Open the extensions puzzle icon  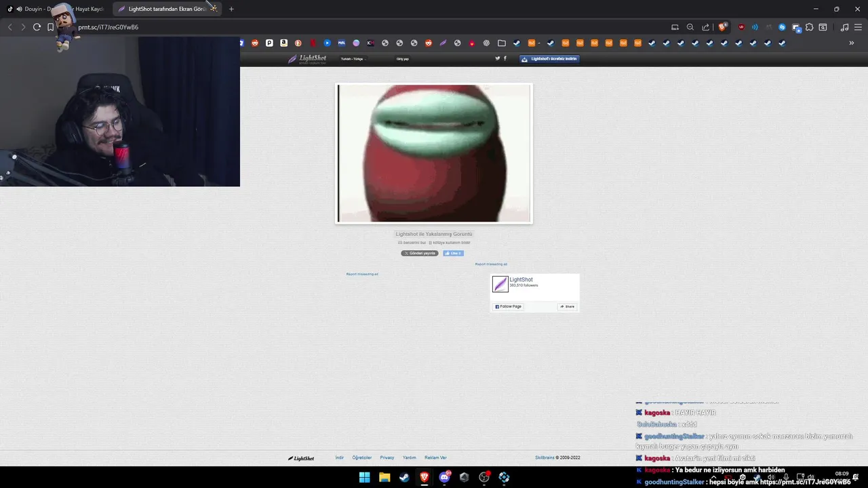tap(810, 27)
